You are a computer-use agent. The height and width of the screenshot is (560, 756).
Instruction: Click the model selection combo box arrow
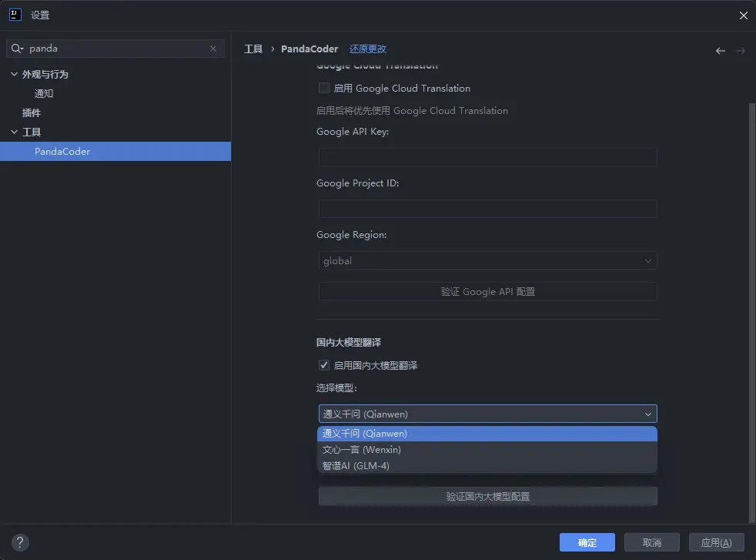pos(647,414)
